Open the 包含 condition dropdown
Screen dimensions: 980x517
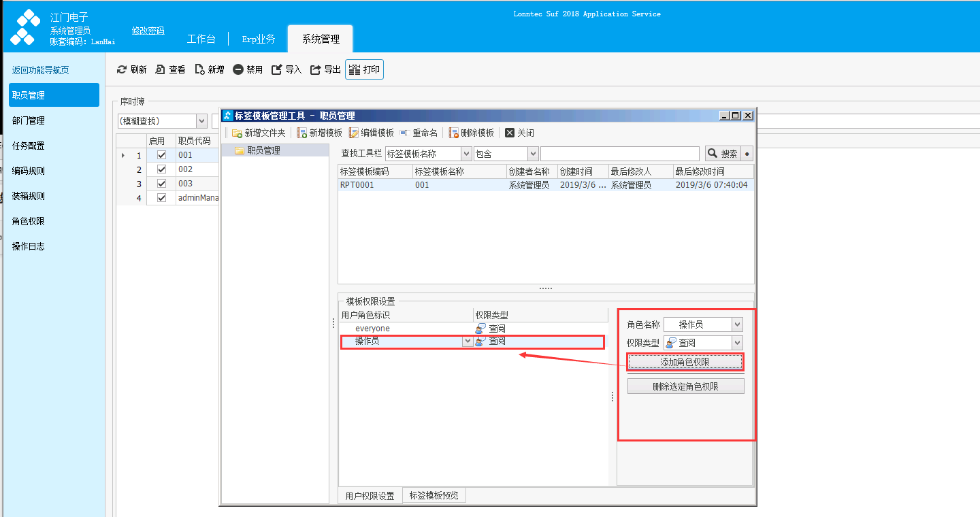click(533, 154)
